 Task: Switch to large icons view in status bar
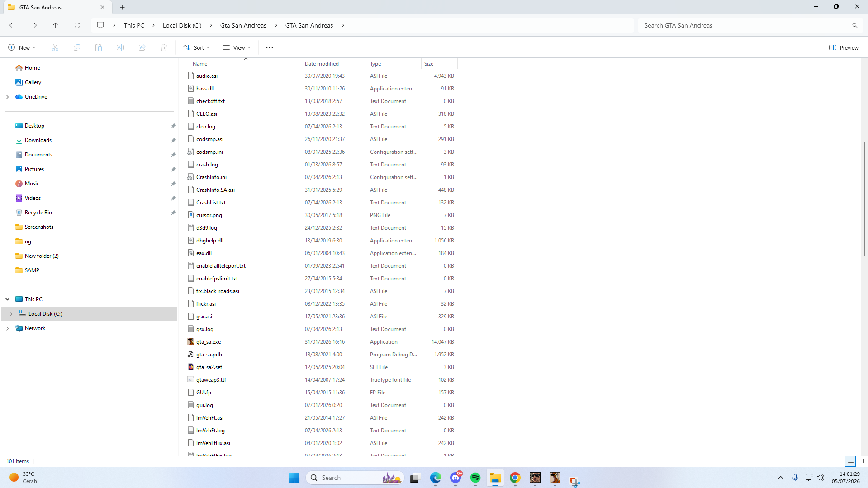click(861, 461)
